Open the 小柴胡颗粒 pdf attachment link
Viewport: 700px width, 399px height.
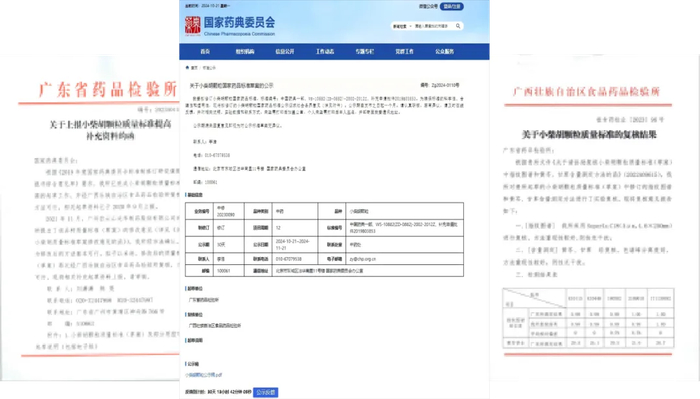click(204, 375)
